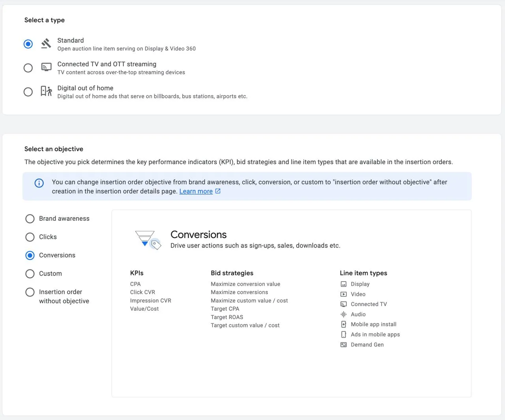
Task: Click the KPIs column heading
Action: (x=137, y=273)
